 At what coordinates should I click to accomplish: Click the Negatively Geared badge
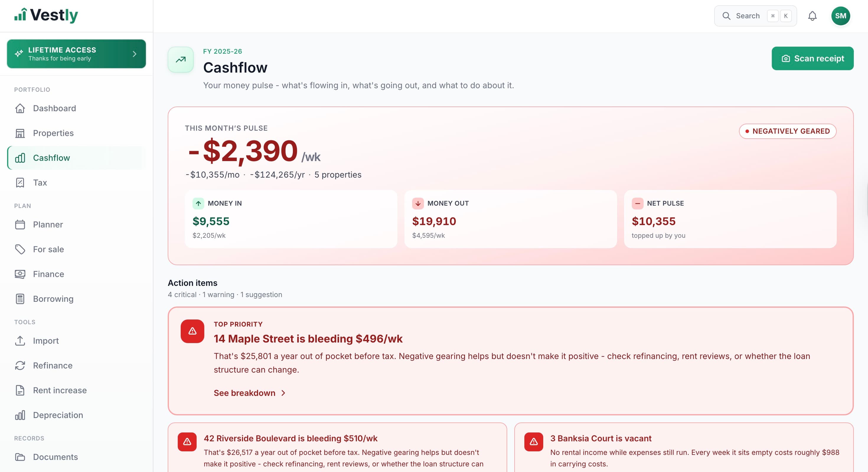pyautogui.click(x=787, y=131)
